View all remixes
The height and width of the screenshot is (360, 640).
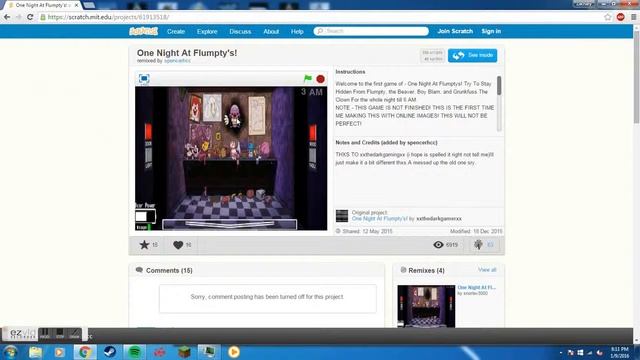487,270
